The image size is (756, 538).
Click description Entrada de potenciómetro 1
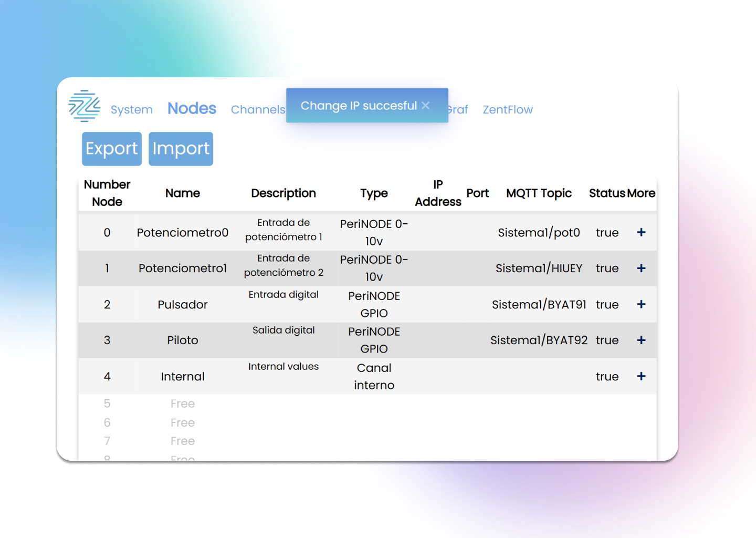point(283,230)
